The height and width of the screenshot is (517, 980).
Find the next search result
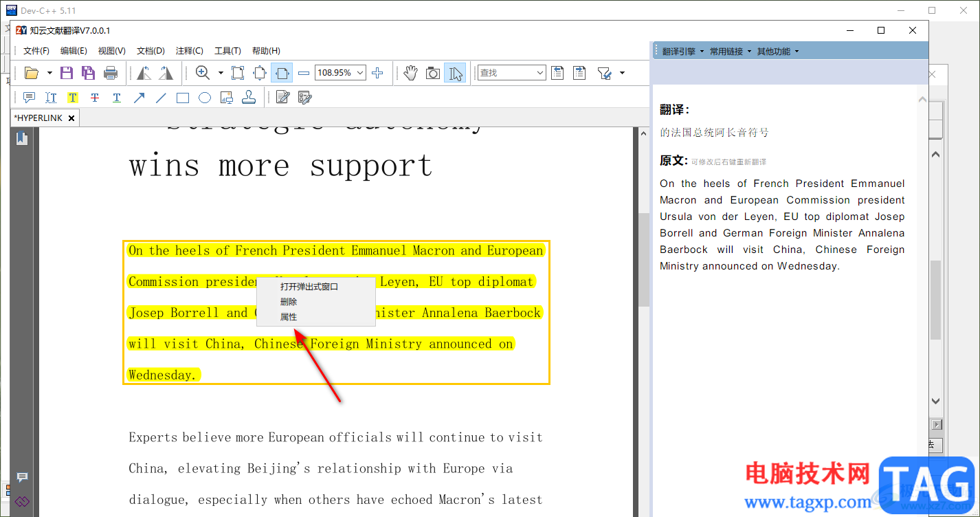(x=579, y=73)
